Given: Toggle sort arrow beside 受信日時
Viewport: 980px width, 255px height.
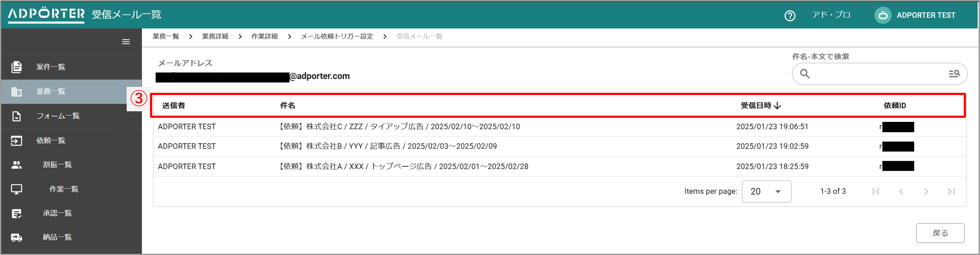Looking at the screenshot, I should coord(777,106).
